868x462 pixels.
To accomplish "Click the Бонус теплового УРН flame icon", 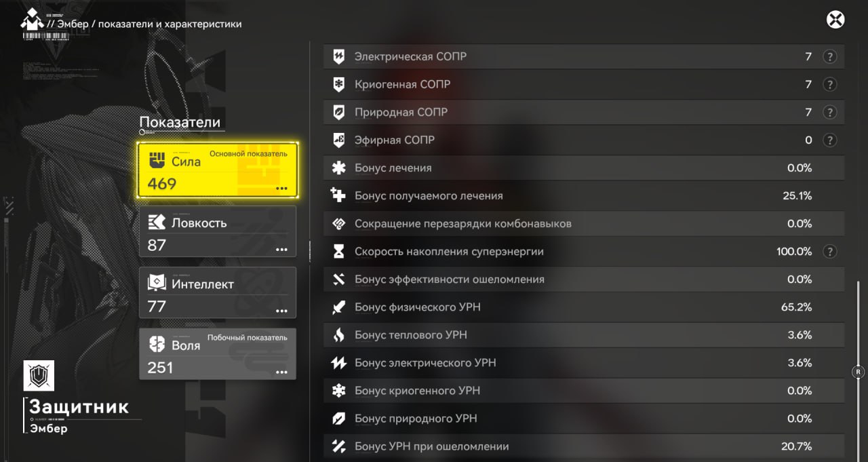I will (x=338, y=335).
